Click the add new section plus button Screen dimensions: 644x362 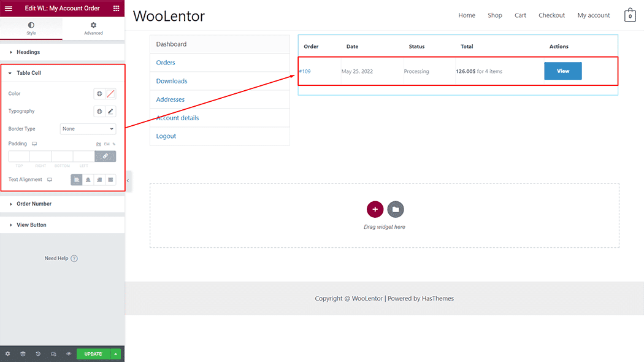(375, 209)
